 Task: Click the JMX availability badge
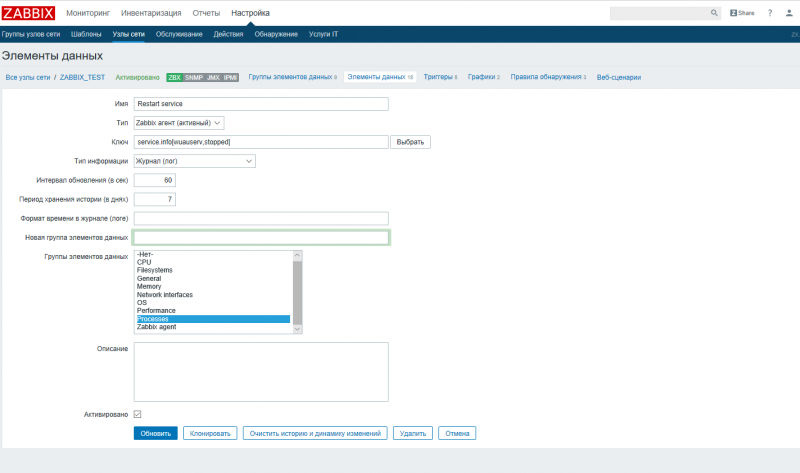pyautogui.click(x=213, y=78)
